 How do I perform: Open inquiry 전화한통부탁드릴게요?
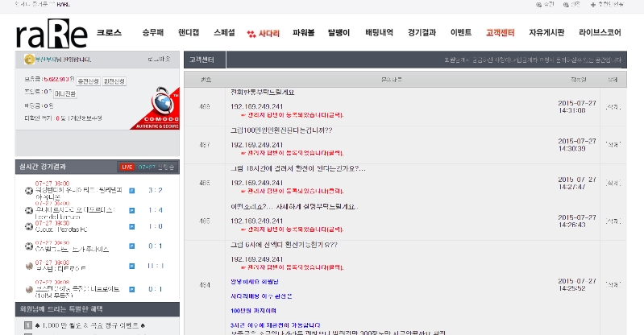click(262, 93)
